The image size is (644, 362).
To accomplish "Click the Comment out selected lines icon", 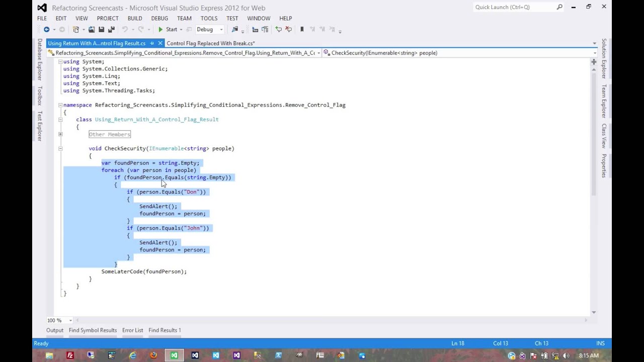I will [x=278, y=30].
